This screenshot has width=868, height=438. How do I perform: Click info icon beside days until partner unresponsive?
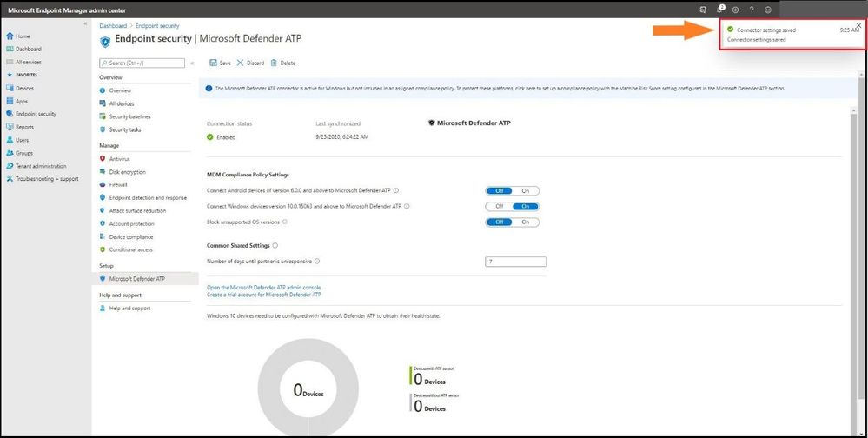317,262
